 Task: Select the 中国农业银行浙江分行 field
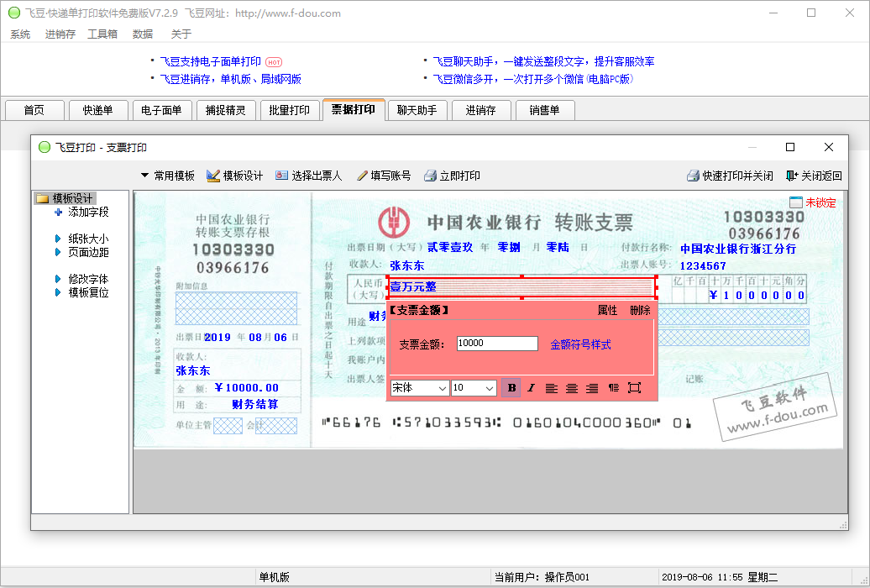738,249
